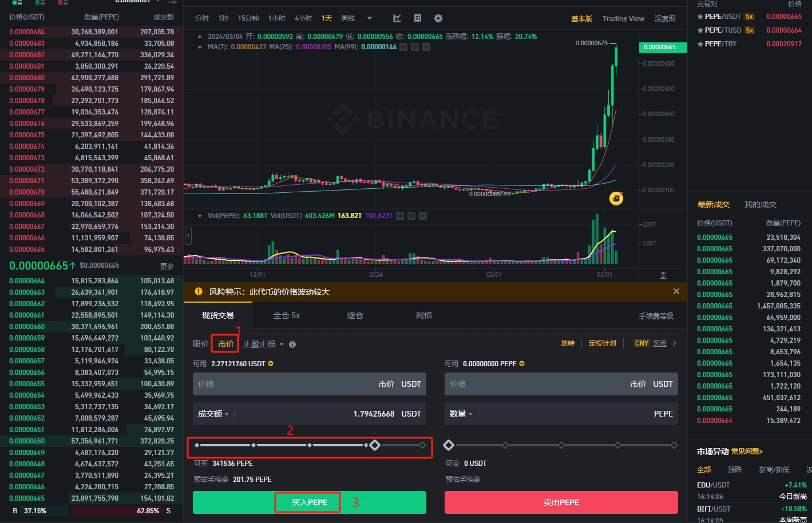Switch chart to 4小时 interval
Image resolution: width=812 pixels, height=523 pixels.
[303, 18]
